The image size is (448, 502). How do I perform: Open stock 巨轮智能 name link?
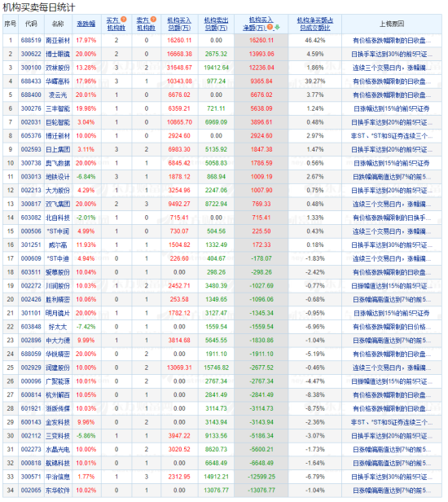58,122
